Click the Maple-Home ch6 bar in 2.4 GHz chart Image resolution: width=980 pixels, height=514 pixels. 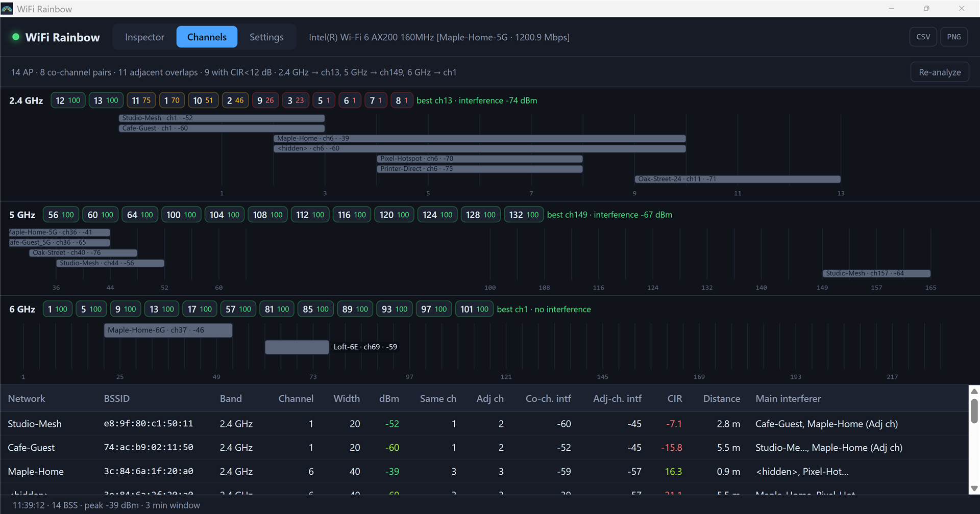tap(479, 138)
